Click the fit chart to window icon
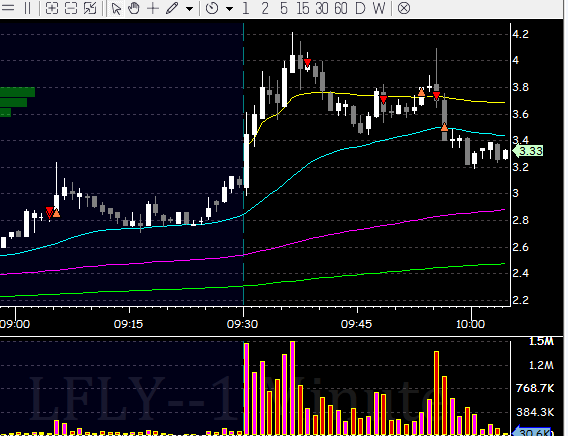Image resolution: width=568 pixels, height=436 pixels. (x=90, y=8)
